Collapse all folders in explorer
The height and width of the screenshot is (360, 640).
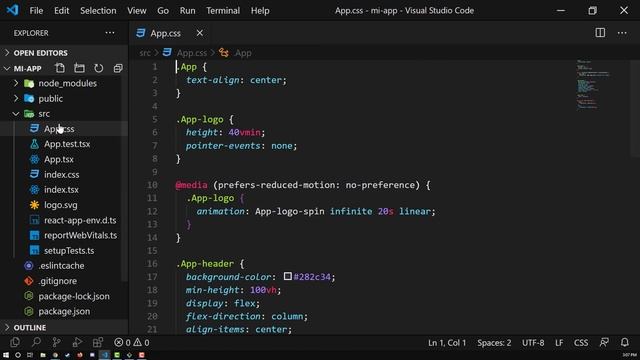point(118,68)
